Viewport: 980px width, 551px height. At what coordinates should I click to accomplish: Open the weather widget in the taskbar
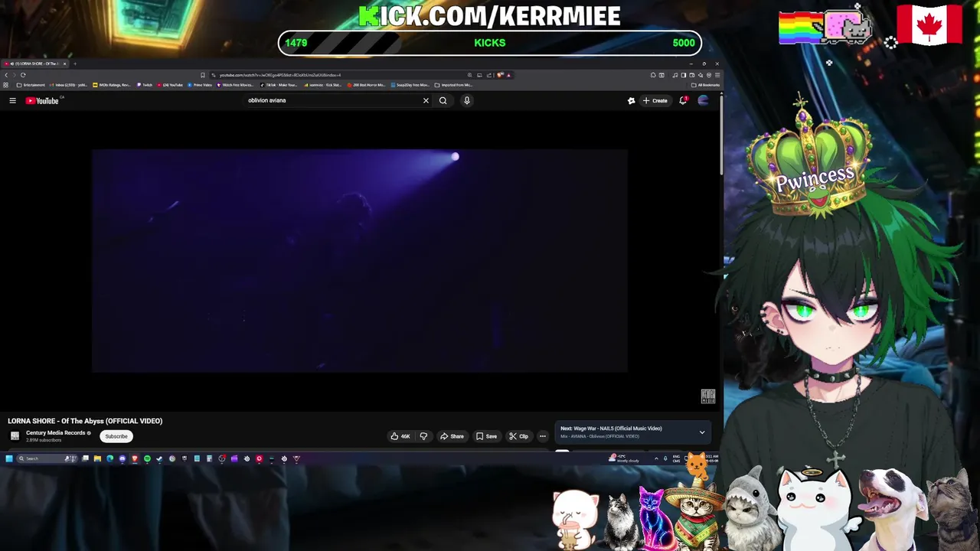coord(623,458)
